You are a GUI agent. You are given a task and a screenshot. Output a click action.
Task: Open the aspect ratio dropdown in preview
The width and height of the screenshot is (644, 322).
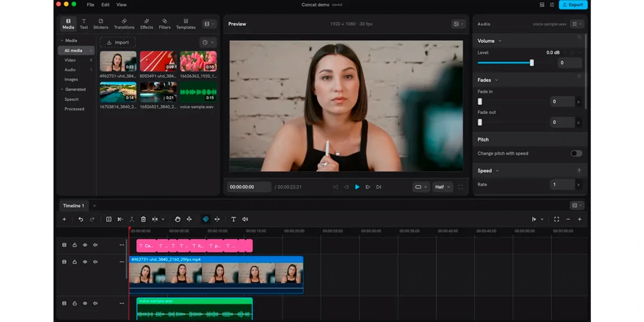click(x=421, y=187)
